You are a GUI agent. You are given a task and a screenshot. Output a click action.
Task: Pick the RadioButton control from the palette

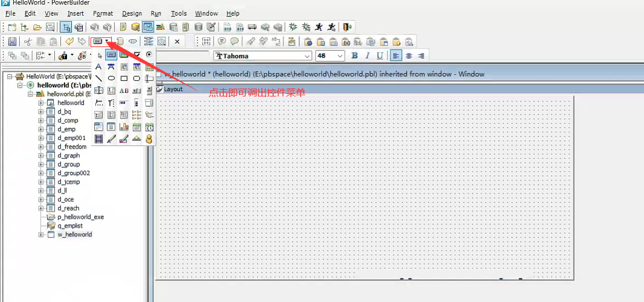click(x=149, y=54)
